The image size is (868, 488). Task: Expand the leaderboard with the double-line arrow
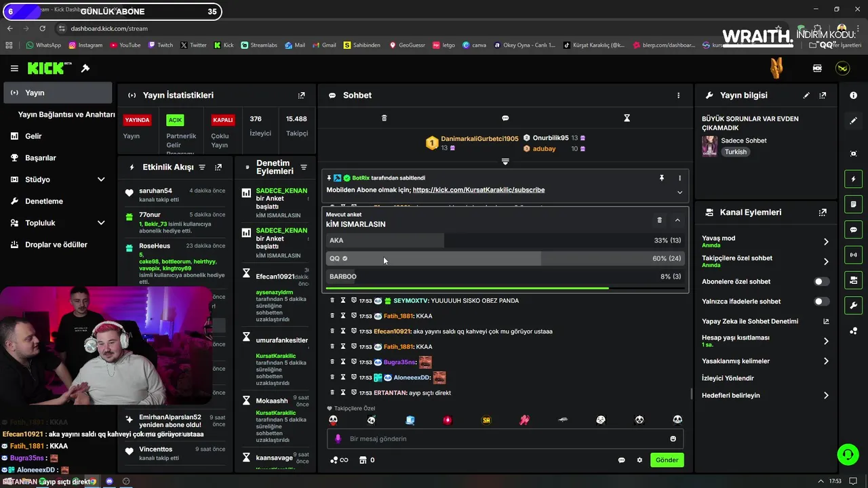coord(505,161)
